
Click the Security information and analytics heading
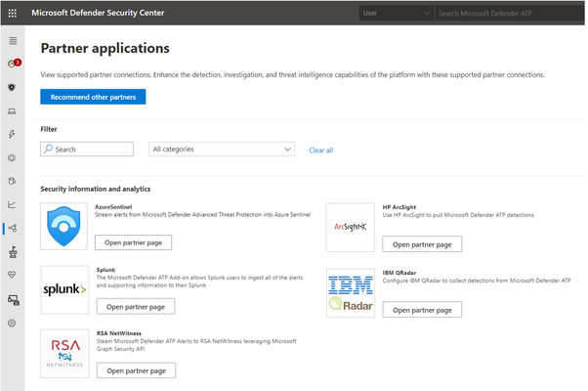pos(96,189)
